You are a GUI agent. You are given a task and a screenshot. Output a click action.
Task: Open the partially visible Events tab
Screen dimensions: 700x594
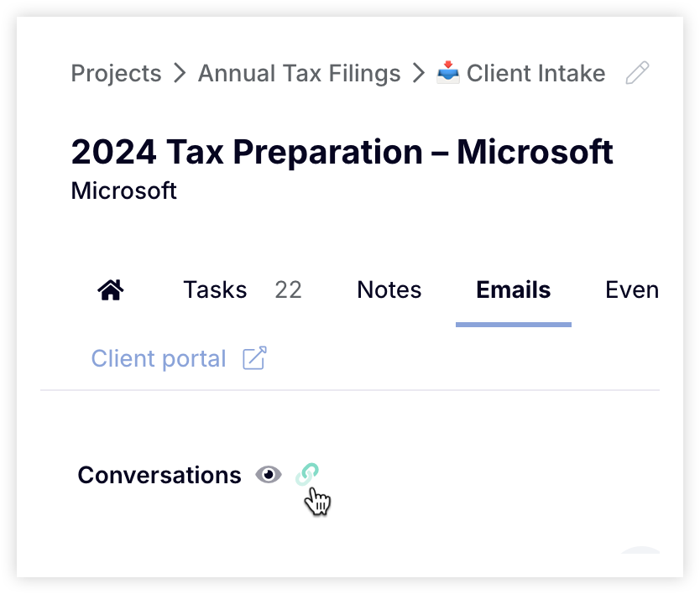pyautogui.click(x=632, y=290)
